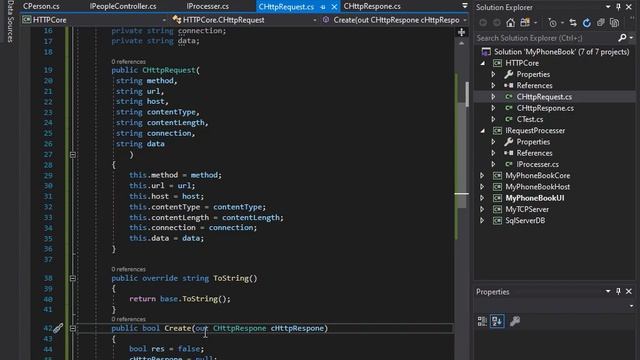Collapse the HTTPCore project node
This screenshot has height=360, width=640.
click(483, 63)
